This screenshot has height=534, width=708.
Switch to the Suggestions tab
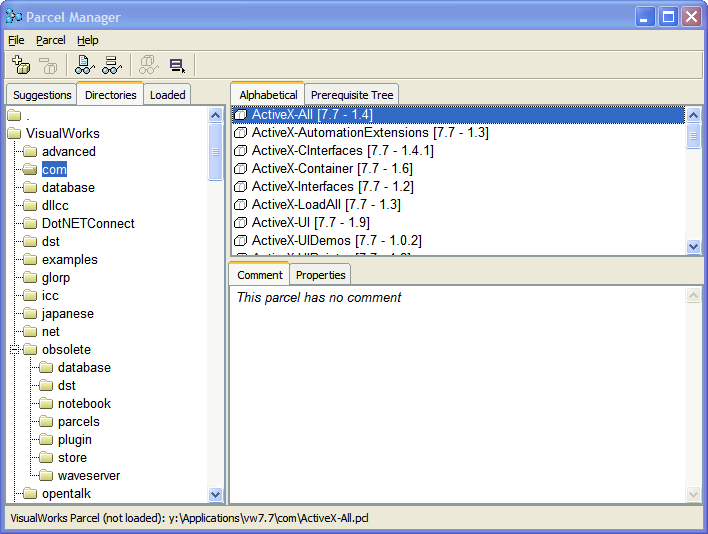click(42, 95)
